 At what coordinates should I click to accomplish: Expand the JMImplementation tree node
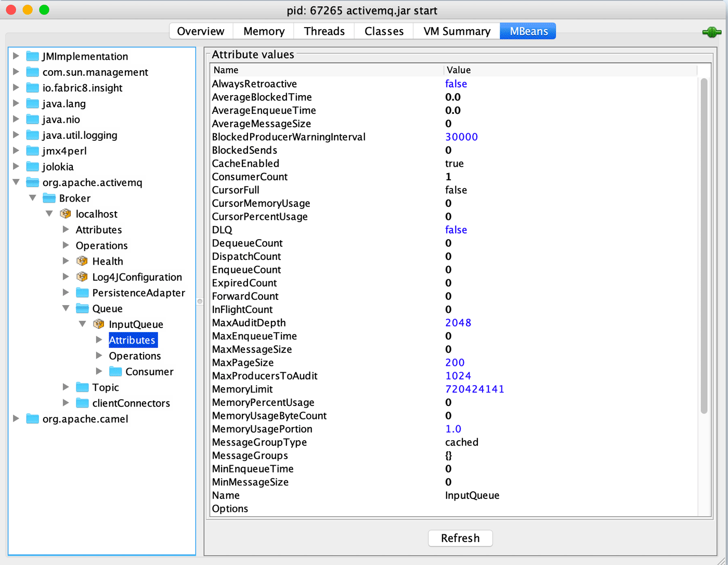[16, 56]
